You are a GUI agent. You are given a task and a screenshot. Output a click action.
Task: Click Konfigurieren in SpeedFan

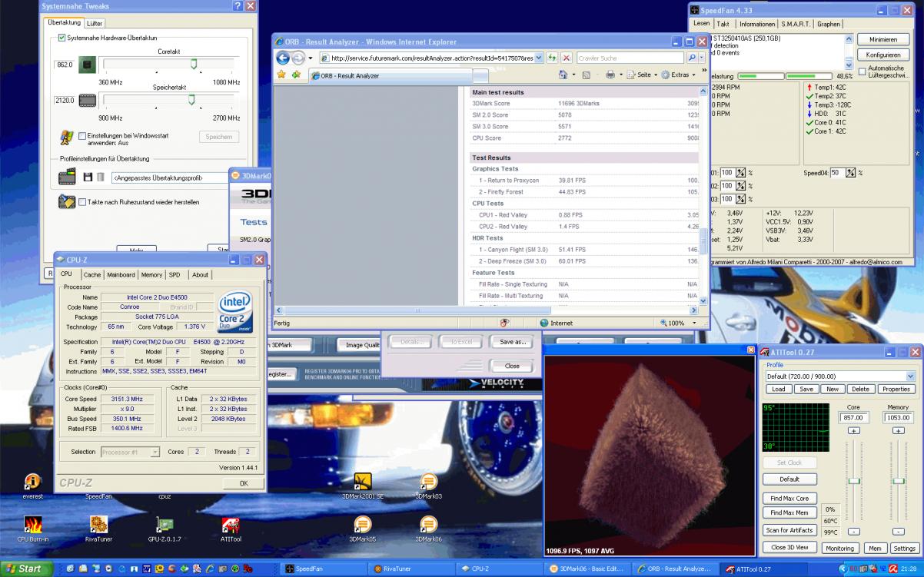(x=883, y=55)
